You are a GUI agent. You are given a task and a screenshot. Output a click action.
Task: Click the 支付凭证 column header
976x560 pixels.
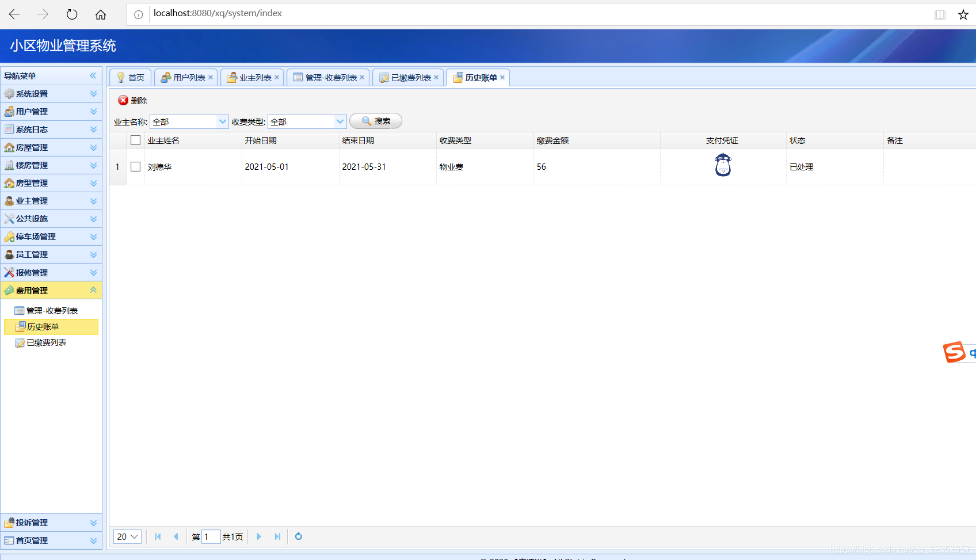tap(722, 140)
